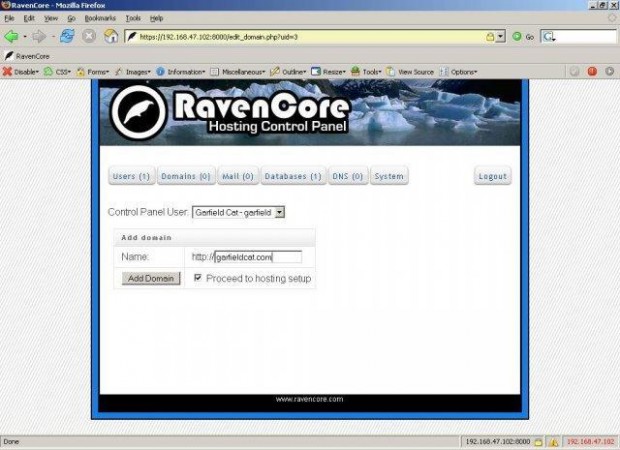Click the padlock icon in status bar
620x450 pixels.
click(x=538, y=441)
